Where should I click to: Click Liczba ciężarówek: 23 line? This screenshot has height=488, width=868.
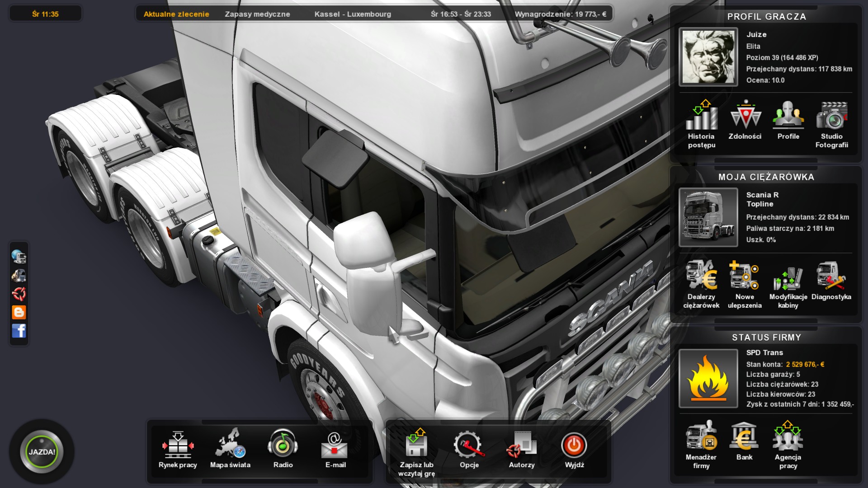(x=782, y=384)
